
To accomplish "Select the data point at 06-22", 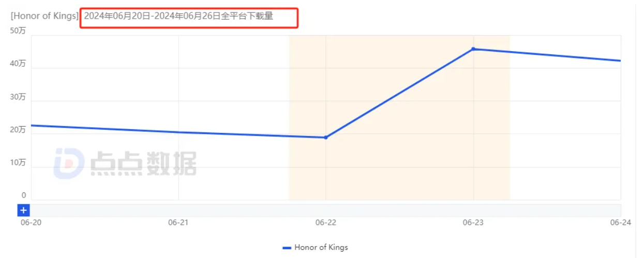I will coord(326,138).
